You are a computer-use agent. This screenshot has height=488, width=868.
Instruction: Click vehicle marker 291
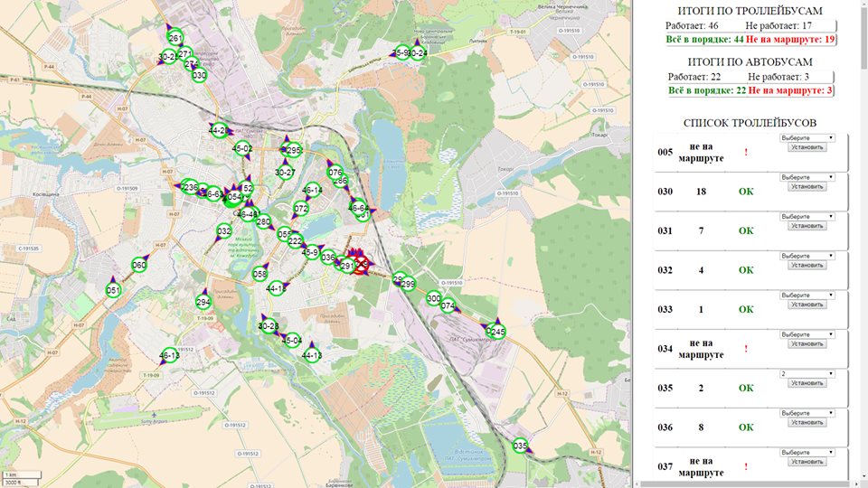(x=347, y=266)
